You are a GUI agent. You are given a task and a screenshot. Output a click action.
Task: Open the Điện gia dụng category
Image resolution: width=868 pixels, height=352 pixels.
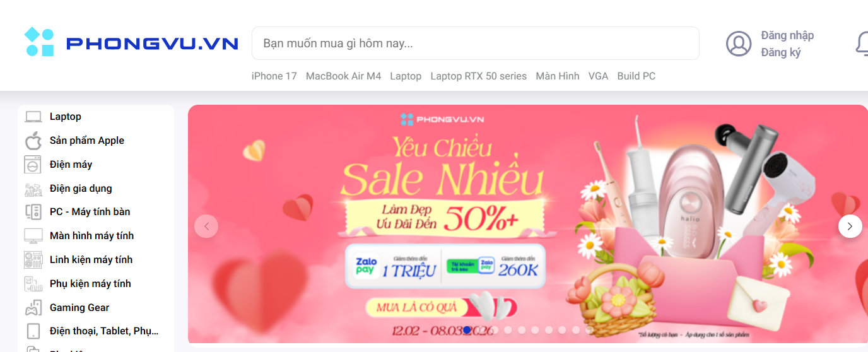[x=81, y=188]
